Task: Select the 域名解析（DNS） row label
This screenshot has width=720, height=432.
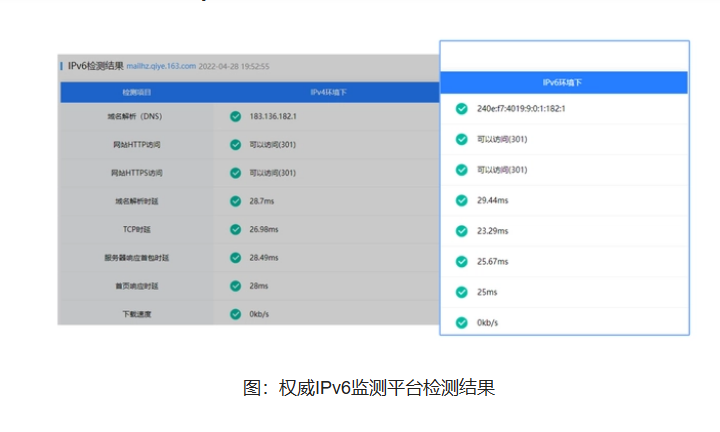Action: (x=135, y=117)
